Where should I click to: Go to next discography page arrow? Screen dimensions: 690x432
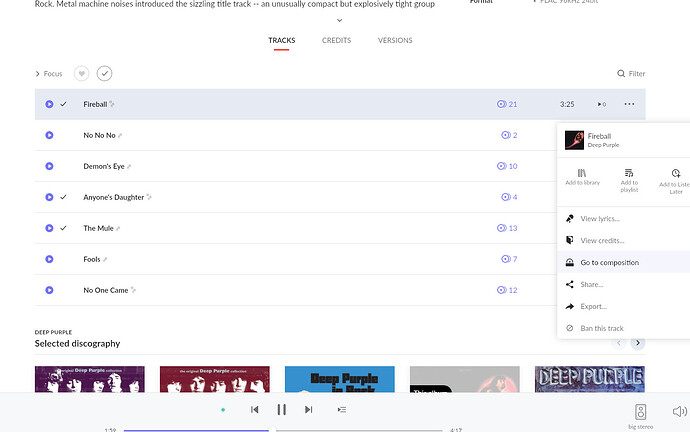click(x=638, y=343)
